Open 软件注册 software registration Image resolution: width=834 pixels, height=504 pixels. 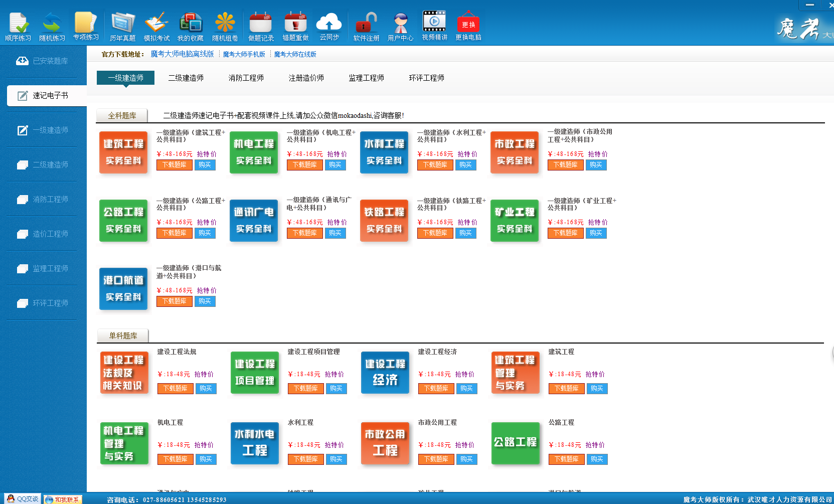coord(366,27)
